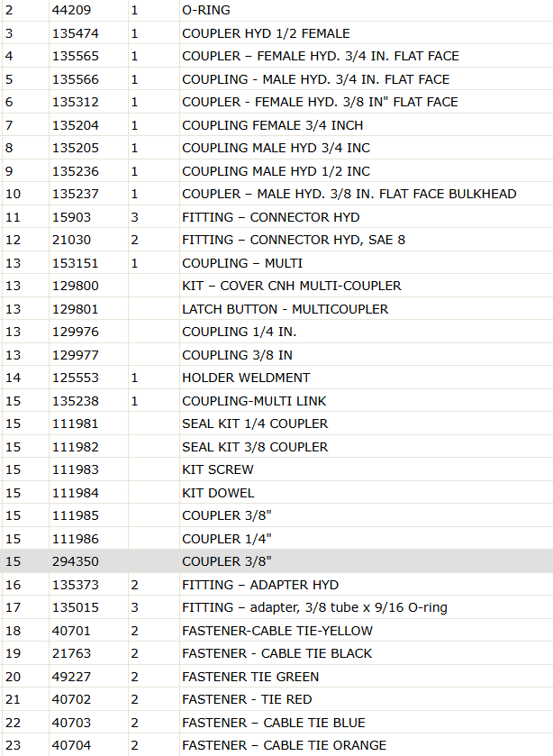The image size is (553, 756).
Task: Select COUPLING FEMALE 3/4 INCH row
Action: click(x=276, y=125)
